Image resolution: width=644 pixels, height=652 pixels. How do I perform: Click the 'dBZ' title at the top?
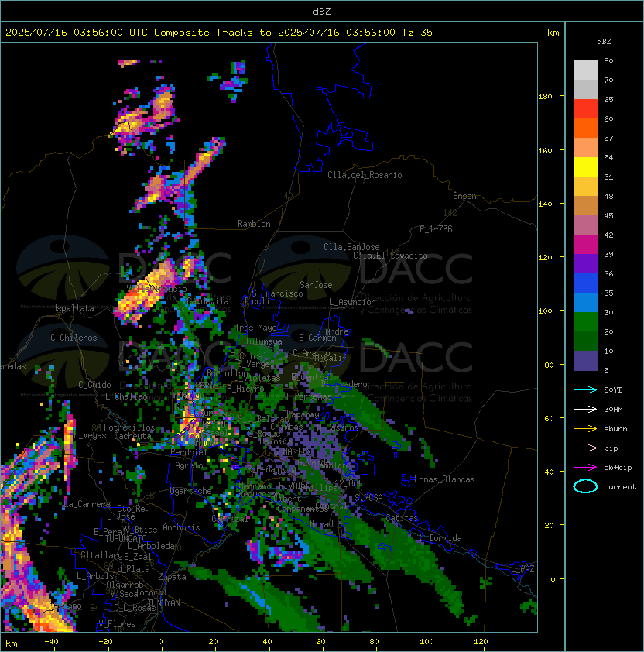(322, 11)
